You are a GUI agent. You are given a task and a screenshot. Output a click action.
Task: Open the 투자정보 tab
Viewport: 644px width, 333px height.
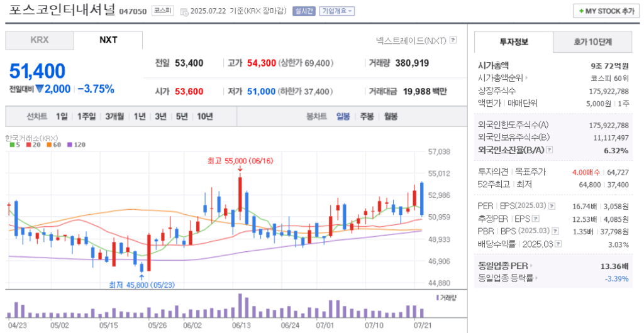514,42
